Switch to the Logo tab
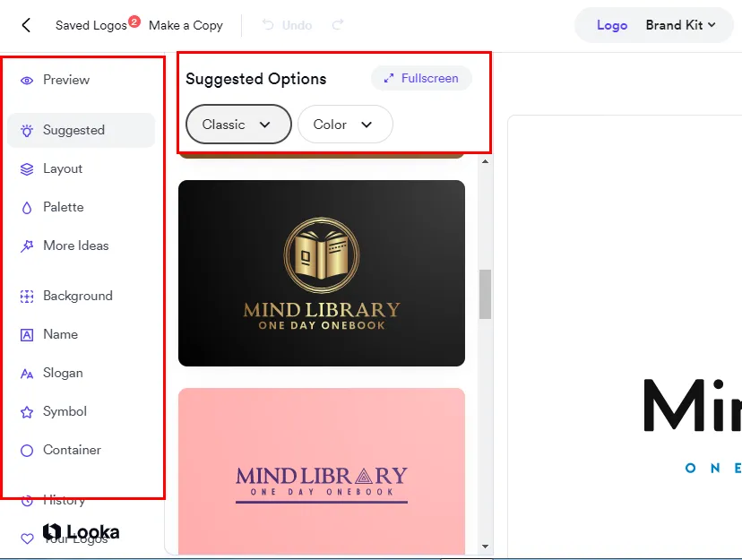This screenshot has width=742, height=560. click(612, 25)
